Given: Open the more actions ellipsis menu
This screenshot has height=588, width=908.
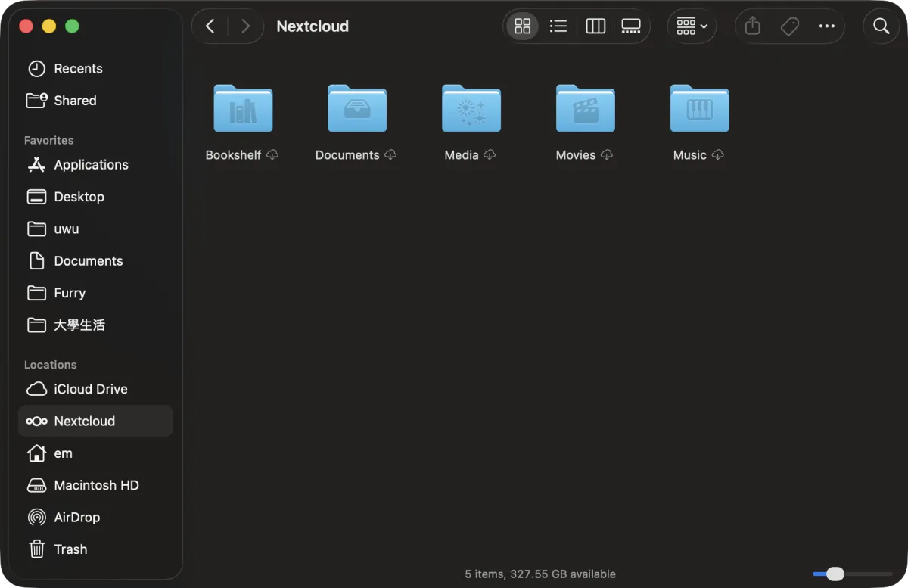Looking at the screenshot, I should click(826, 26).
